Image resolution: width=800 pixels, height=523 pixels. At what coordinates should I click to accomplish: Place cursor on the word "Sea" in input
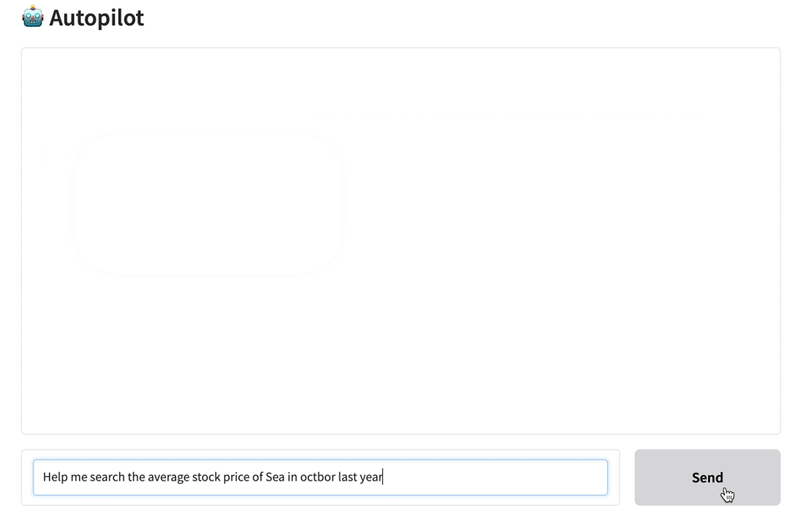(x=275, y=477)
